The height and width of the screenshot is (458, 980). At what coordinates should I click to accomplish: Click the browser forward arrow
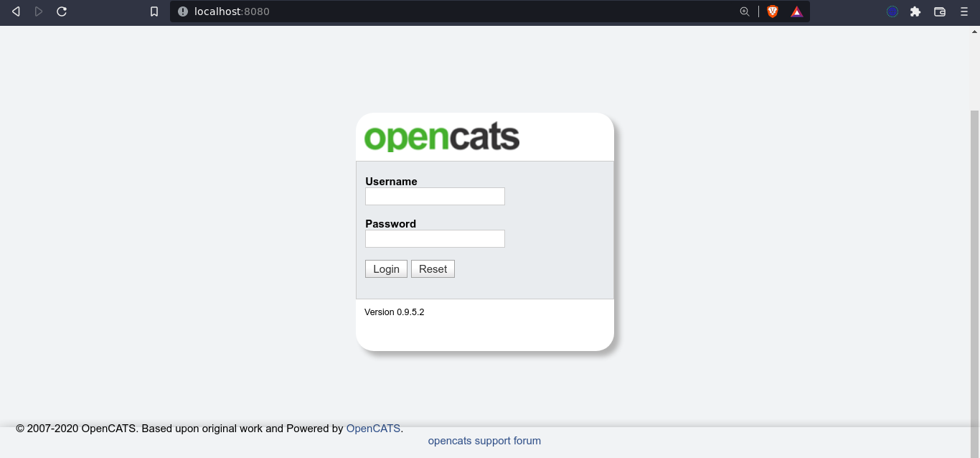click(x=39, y=11)
